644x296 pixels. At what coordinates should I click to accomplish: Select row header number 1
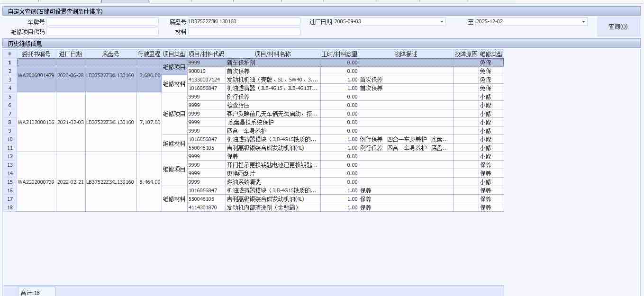(9, 63)
